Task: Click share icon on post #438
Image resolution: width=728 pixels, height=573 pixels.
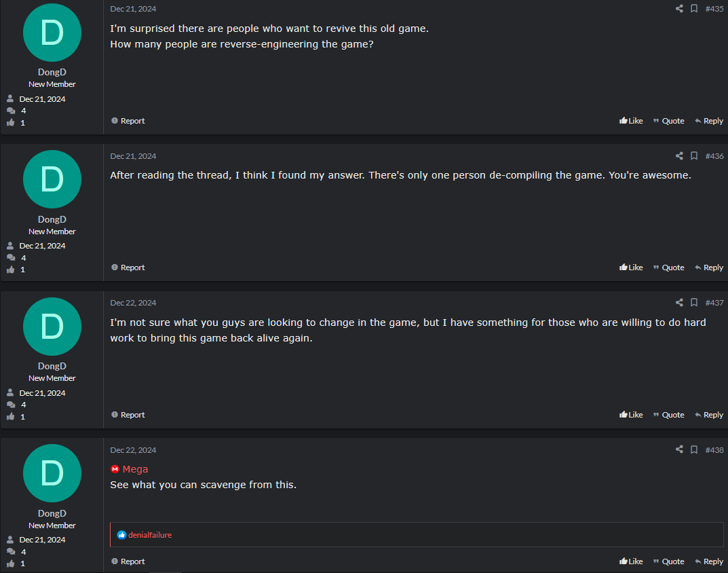Action: tap(679, 449)
